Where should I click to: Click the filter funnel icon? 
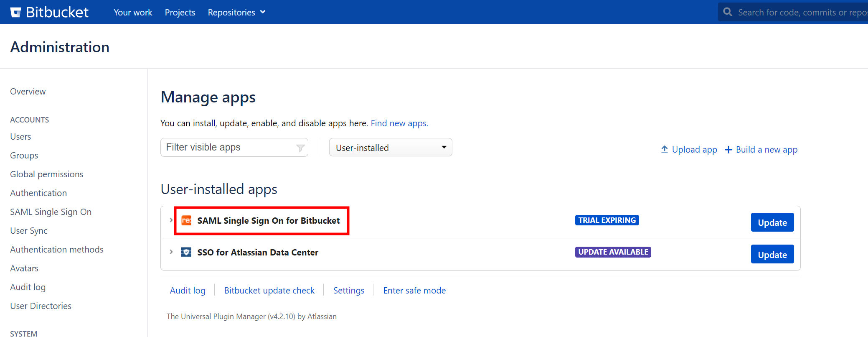tap(300, 148)
